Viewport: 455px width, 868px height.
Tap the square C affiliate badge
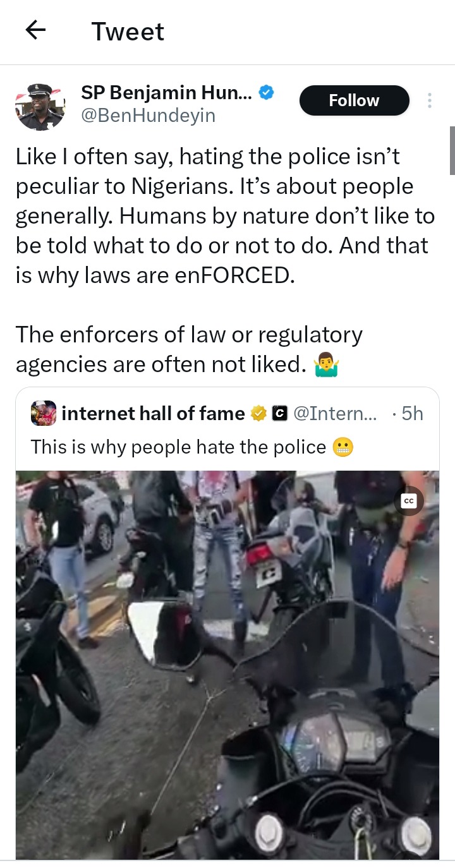pos(279,414)
